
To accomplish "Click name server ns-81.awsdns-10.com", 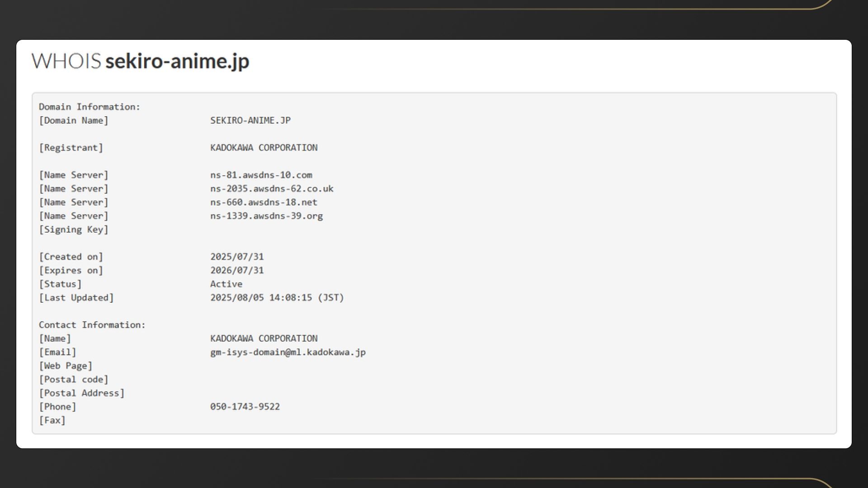I will tap(261, 175).
